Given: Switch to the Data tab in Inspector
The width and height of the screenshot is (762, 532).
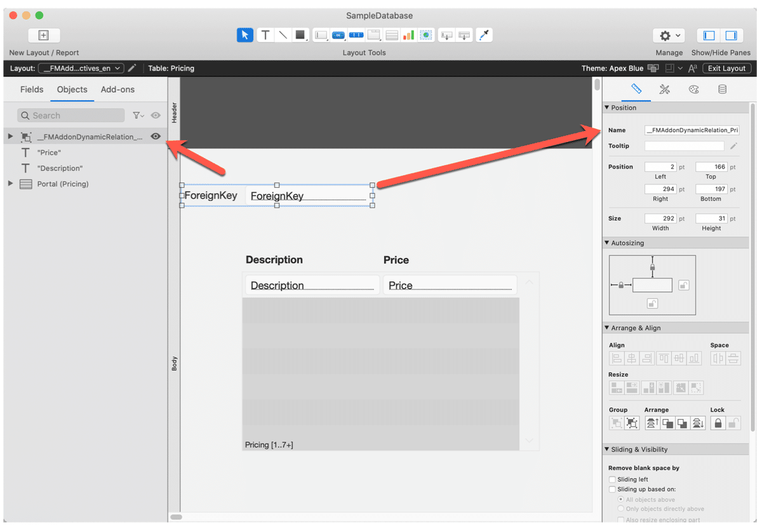Looking at the screenshot, I should click(722, 90).
